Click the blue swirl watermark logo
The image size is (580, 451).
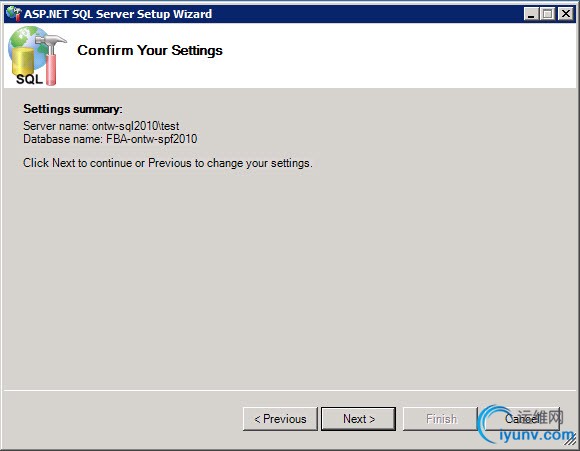(x=491, y=424)
